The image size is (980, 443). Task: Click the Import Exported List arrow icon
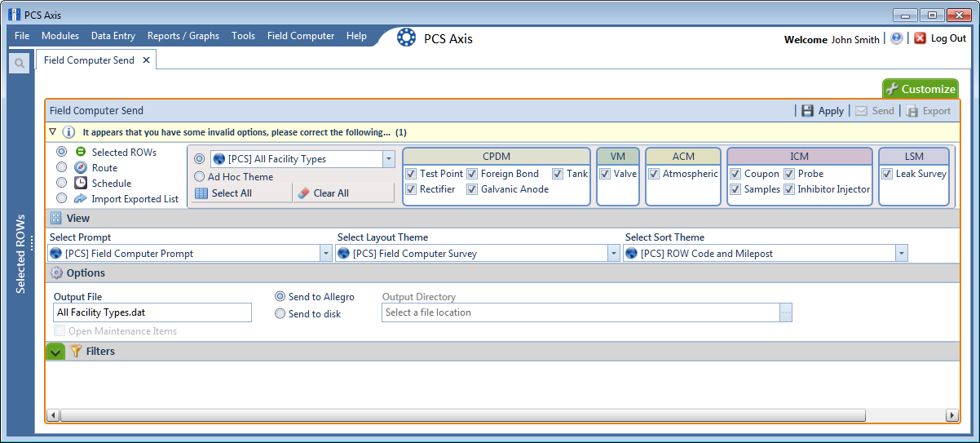pyautogui.click(x=81, y=198)
